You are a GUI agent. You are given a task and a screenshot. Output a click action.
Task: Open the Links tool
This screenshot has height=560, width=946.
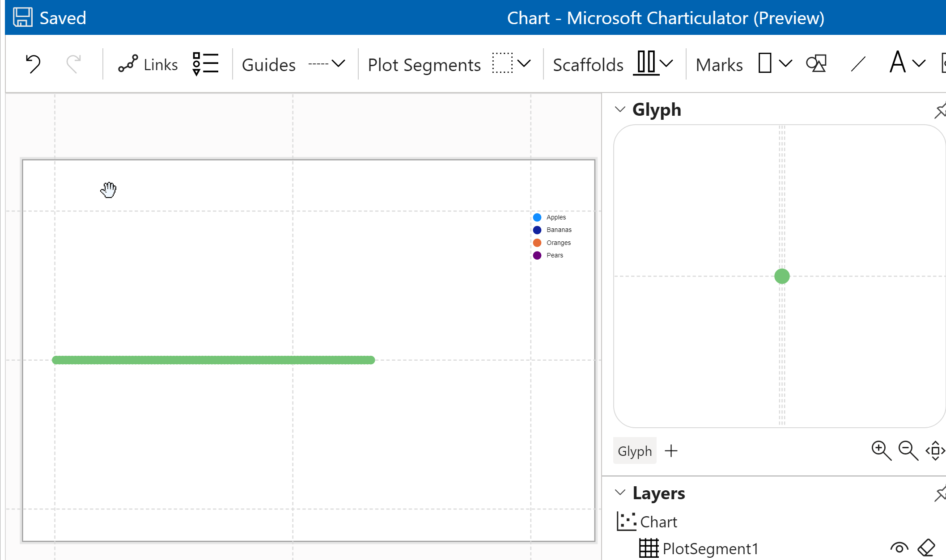tap(148, 64)
